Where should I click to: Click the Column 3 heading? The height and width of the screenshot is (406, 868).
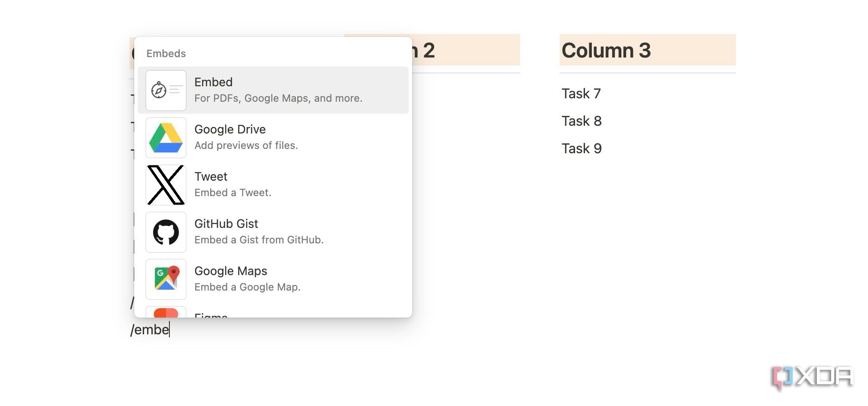click(x=606, y=50)
